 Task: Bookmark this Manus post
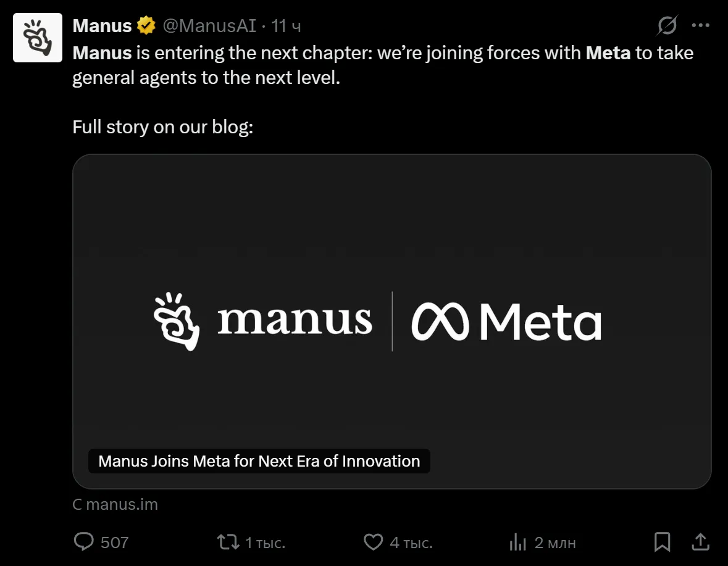[662, 543]
